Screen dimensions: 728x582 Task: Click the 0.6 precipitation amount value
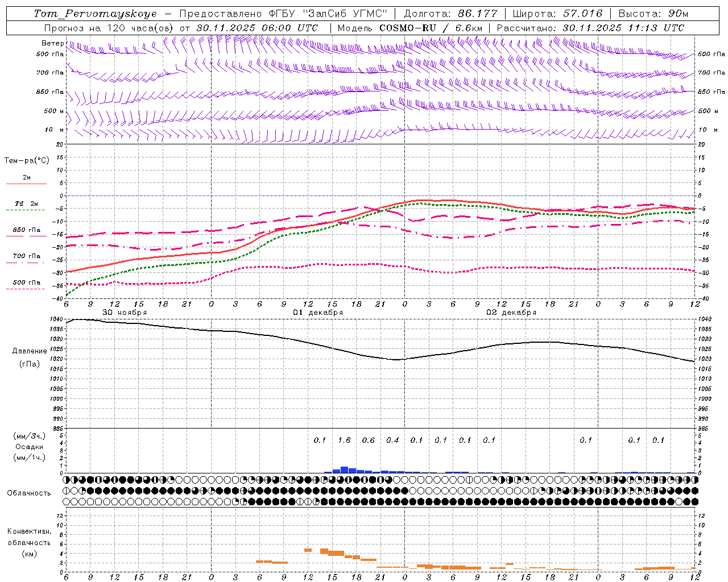coord(369,440)
